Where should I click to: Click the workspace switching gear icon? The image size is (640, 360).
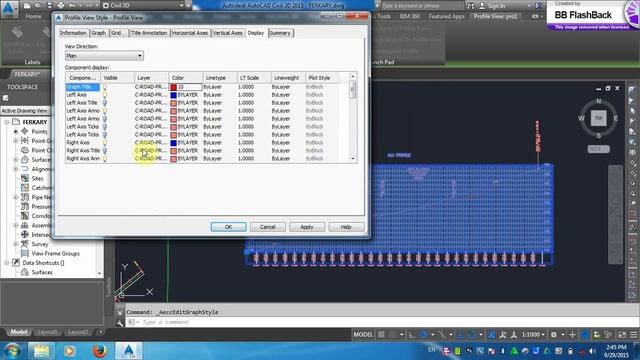pos(554,335)
